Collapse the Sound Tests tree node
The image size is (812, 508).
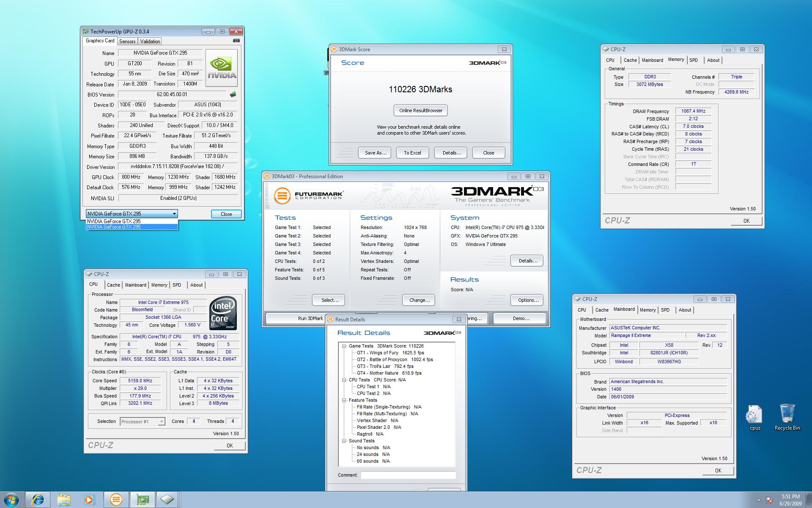coord(345,441)
